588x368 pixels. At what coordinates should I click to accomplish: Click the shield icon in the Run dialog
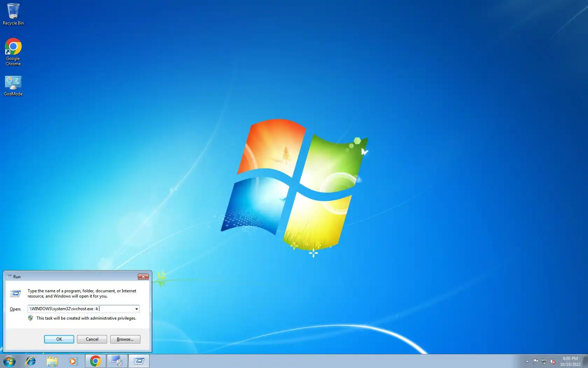[30, 318]
